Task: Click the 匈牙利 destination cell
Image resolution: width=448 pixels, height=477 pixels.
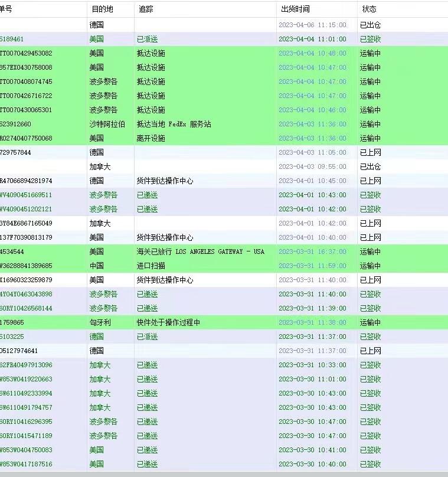Action: click(100, 322)
